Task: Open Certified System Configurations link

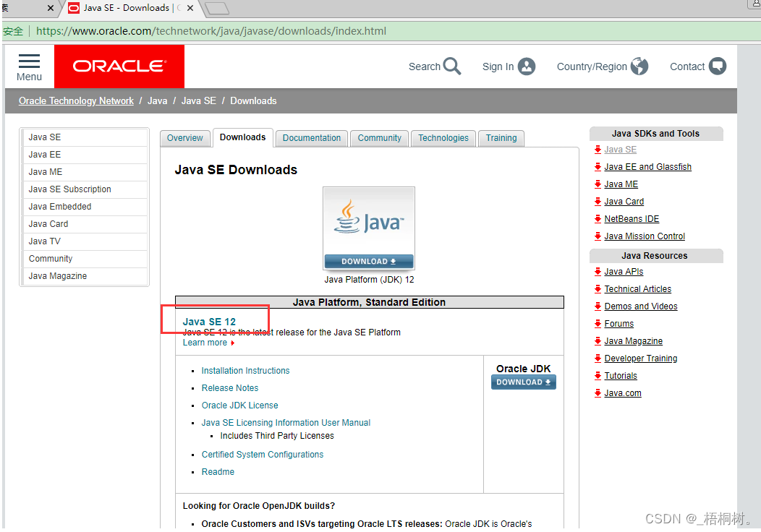Action: click(263, 455)
